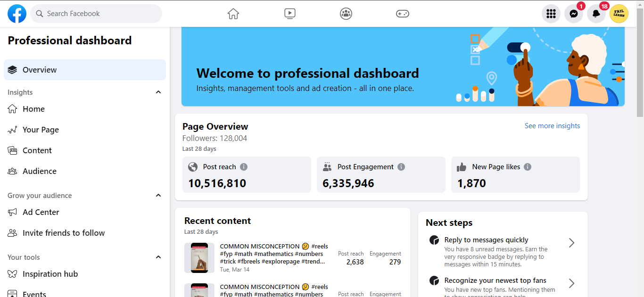
Task: Click the people icon beside Post Engagement
Action: tap(327, 167)
